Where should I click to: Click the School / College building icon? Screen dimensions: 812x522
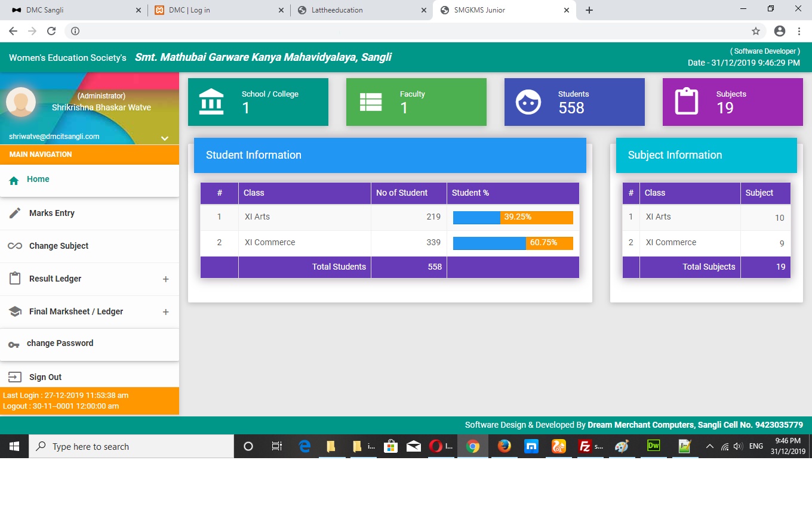[211, 102]
